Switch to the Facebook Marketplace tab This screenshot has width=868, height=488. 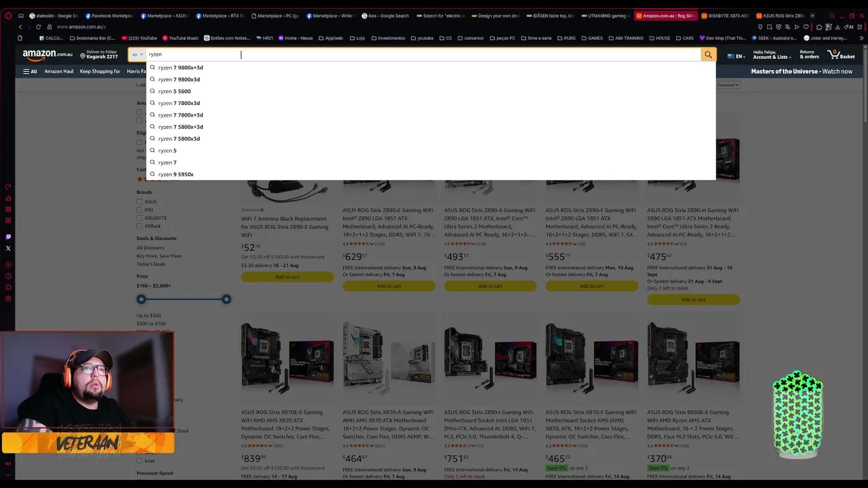(108, 16)
